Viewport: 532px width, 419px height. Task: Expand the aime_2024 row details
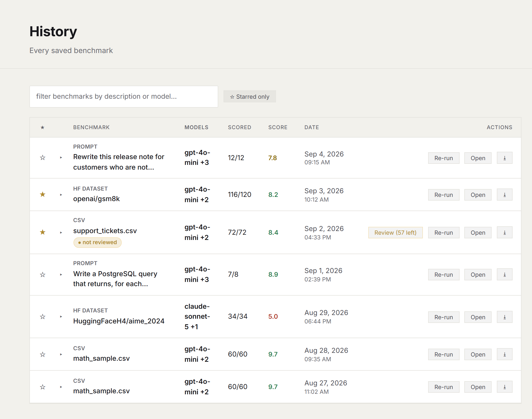coord(61,317)
